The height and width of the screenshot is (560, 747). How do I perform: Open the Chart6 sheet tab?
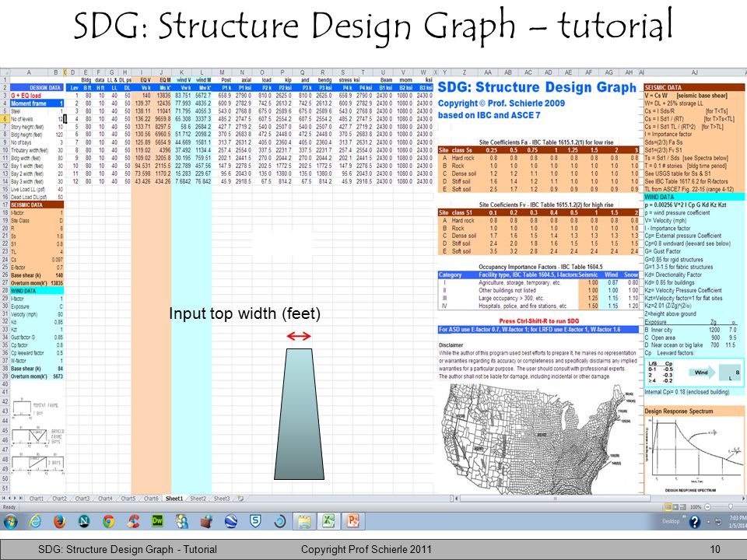150,499
